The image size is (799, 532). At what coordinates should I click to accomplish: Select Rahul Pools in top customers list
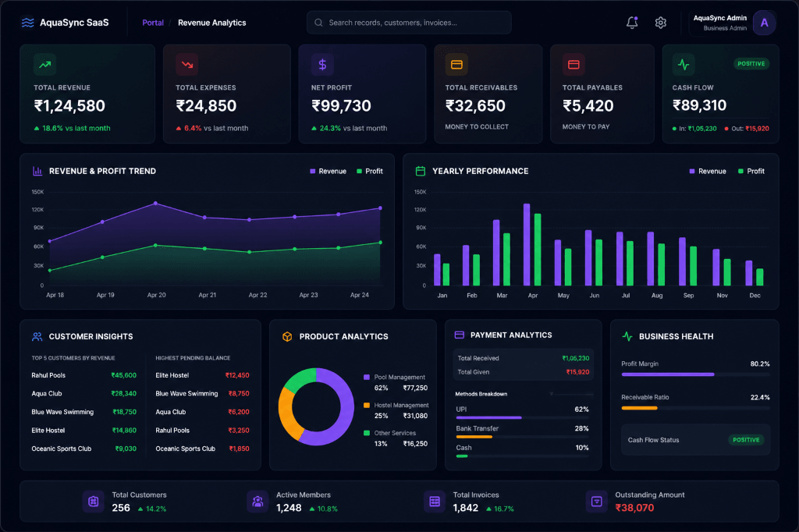pyautogui.click(x=84, y=375)
